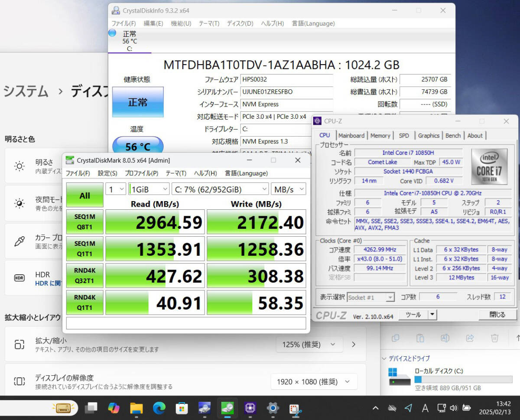Click the share icon in Explorer toolbar

(x=470, y=338)
